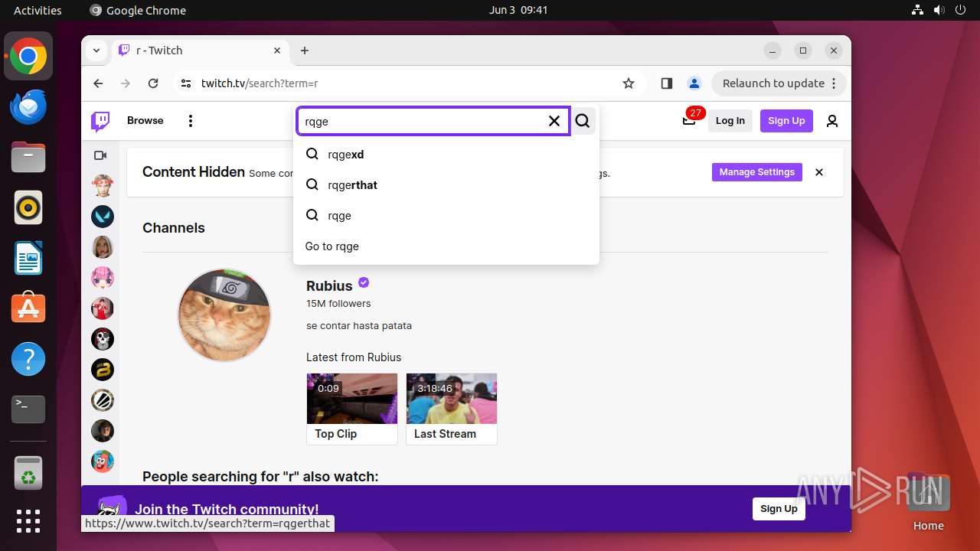Select the rqgerthat search suggestion
The image size is (980, 551).
tap(446, 185)
